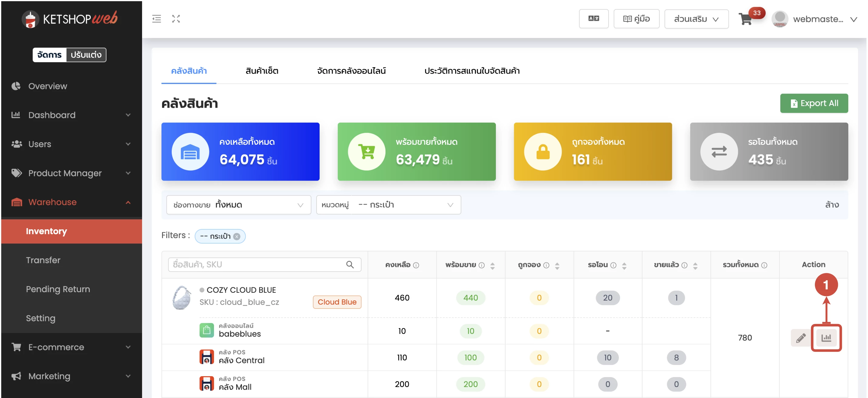The image size is (868, 398).
Task: Click the ล้าง clear link
Action: [x=832, y=205]
